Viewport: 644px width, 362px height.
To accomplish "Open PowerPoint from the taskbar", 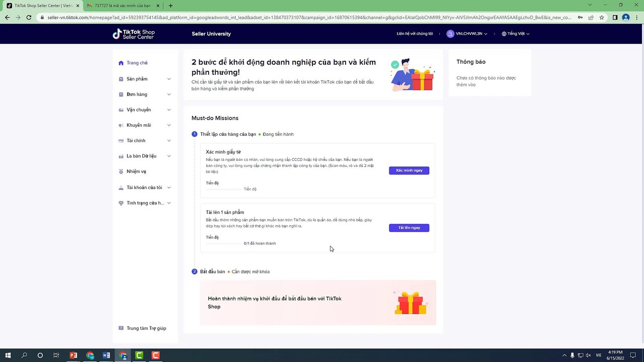I will click(x=73, y=355).
